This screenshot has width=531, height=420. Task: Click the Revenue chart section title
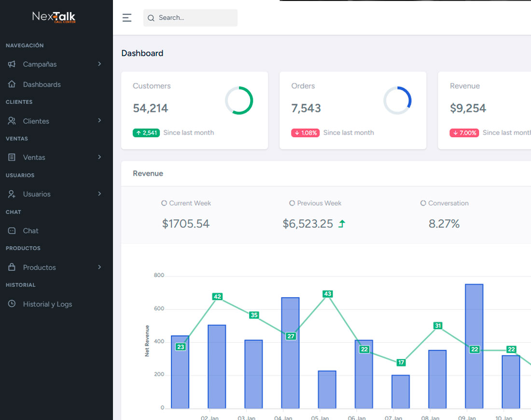coord(148,173)
